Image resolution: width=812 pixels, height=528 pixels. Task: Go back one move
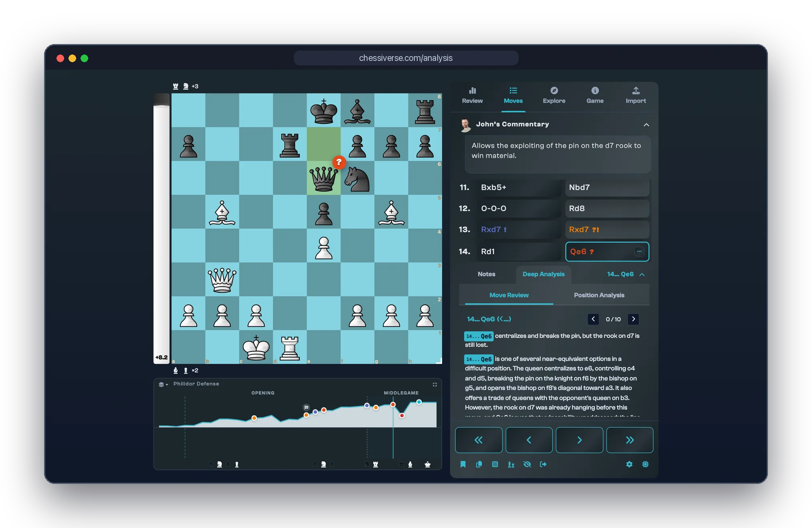529,440
